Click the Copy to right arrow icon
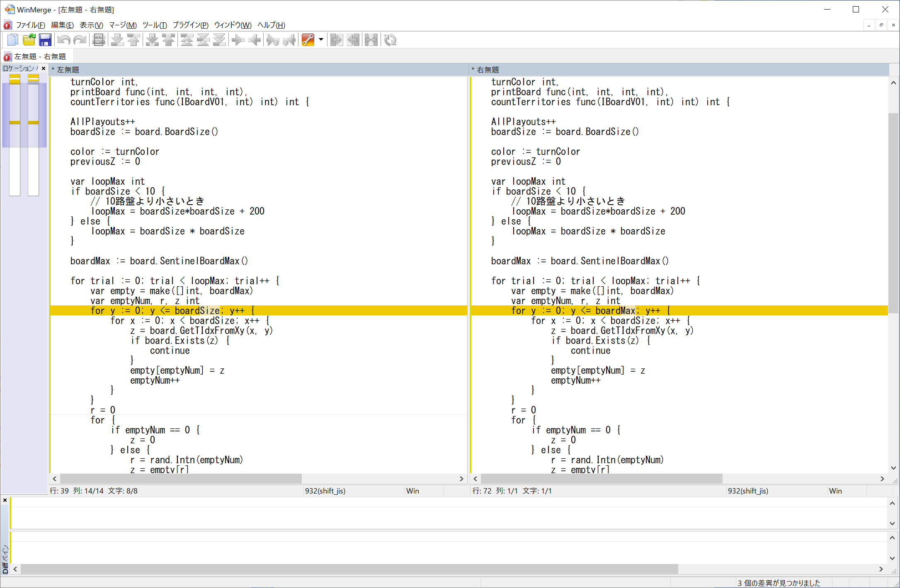 pos(238,40)
